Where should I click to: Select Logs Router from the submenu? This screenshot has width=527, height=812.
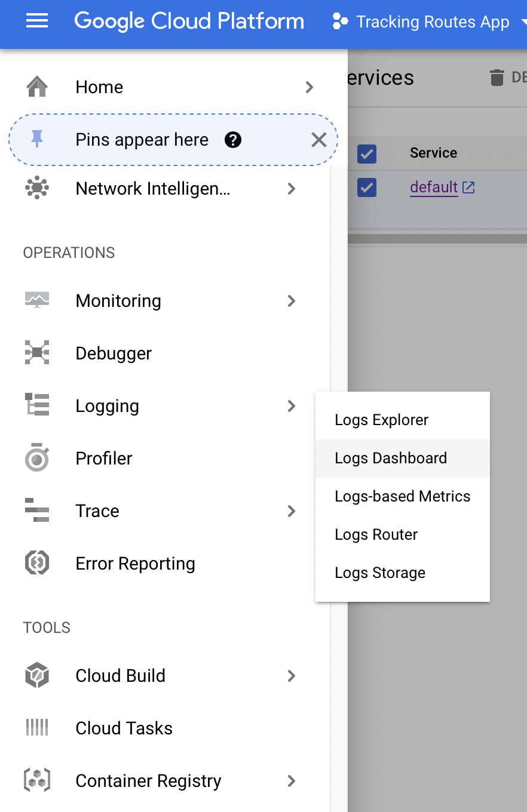pos(403,535)
